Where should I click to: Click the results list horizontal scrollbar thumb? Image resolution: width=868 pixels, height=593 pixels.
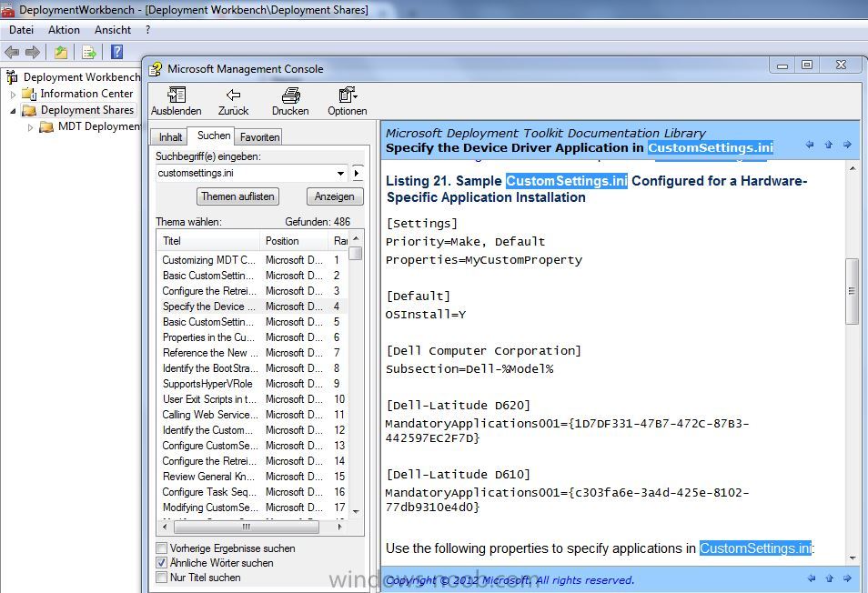pos(246,527)
